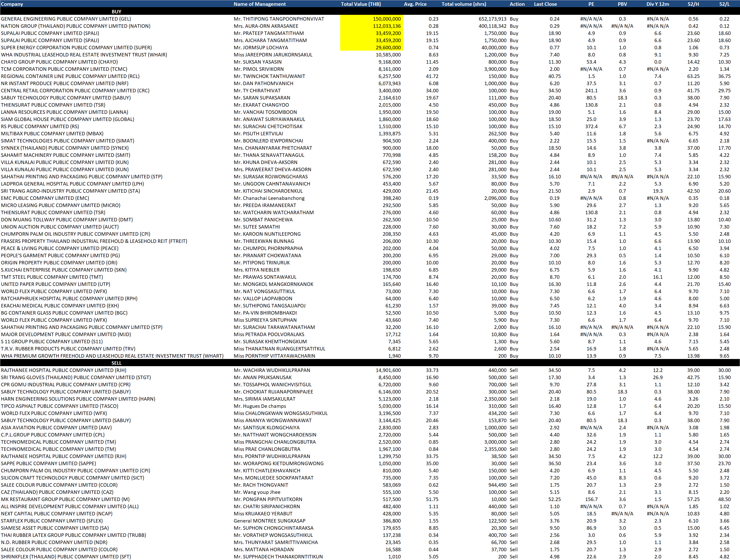Select GENERAL ENGINEERING (GEL) company cell
The height and width of the screenshot is (560, 740).
(66, 19)
